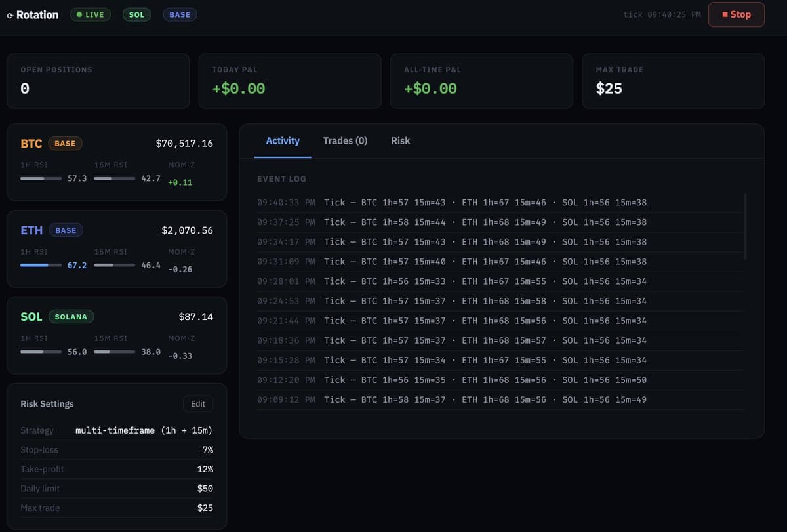Click the green LIVE status badge
This screenshot has height=532, width=787.
tap(91, 14)
